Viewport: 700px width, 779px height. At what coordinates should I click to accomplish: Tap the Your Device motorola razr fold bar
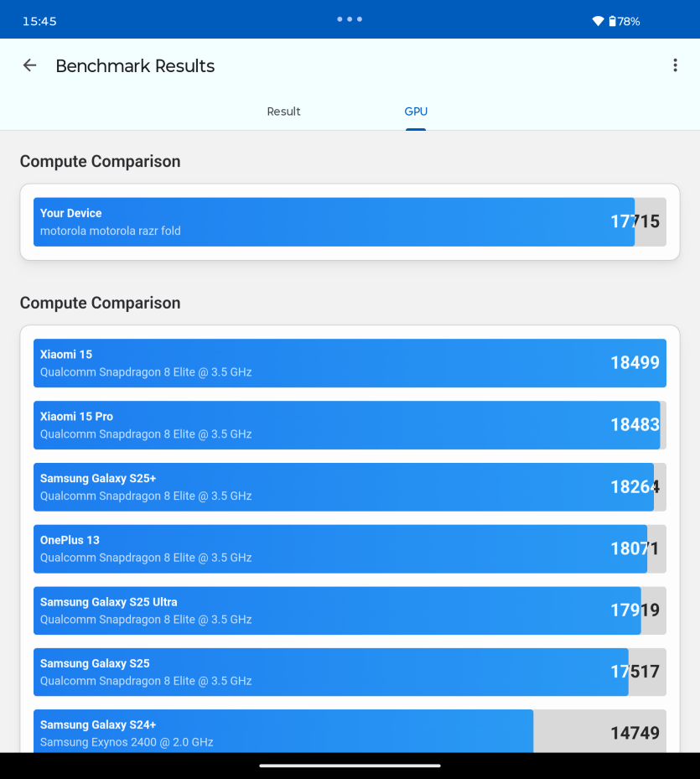350,222
